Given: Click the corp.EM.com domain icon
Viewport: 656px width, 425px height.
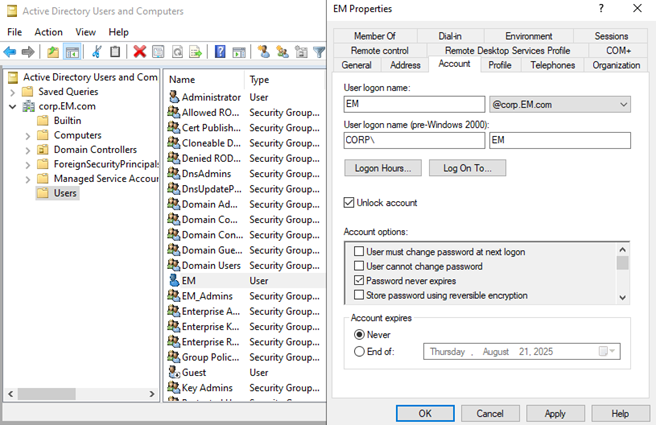Looking at the screenshot, I should tap(28, 106).
